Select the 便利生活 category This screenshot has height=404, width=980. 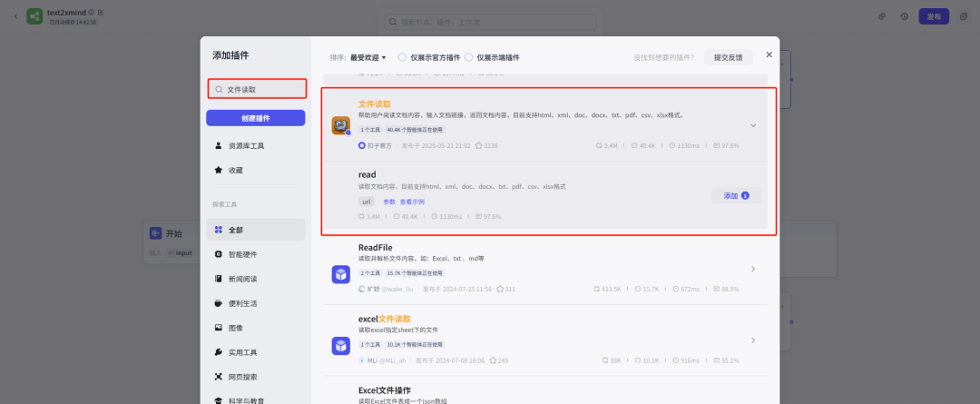coord(256,303)
